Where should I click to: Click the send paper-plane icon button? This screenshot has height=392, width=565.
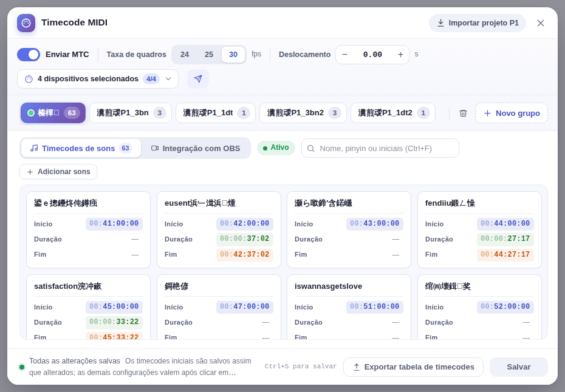tap(198, 79)
